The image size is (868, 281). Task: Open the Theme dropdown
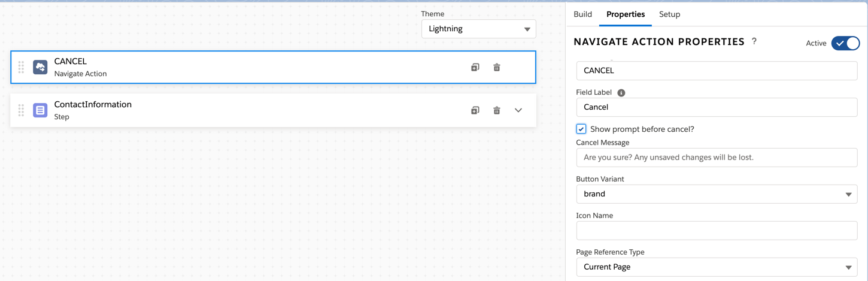point(479,29)
